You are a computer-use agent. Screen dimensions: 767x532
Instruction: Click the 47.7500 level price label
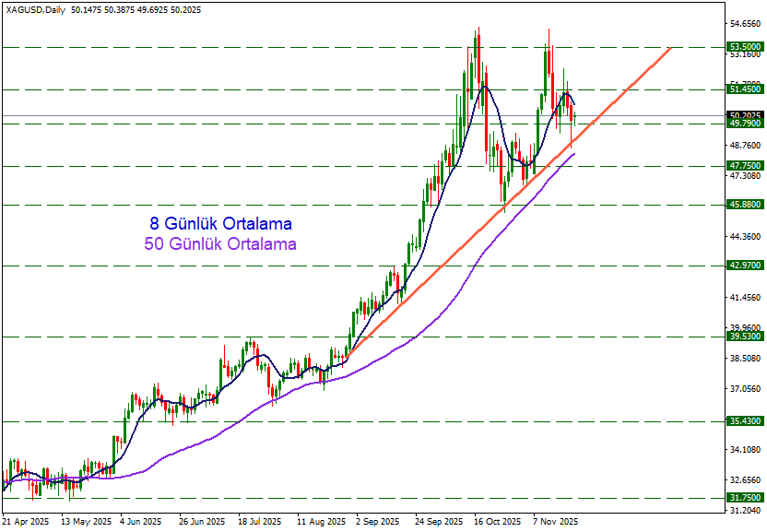coord(744,166)
